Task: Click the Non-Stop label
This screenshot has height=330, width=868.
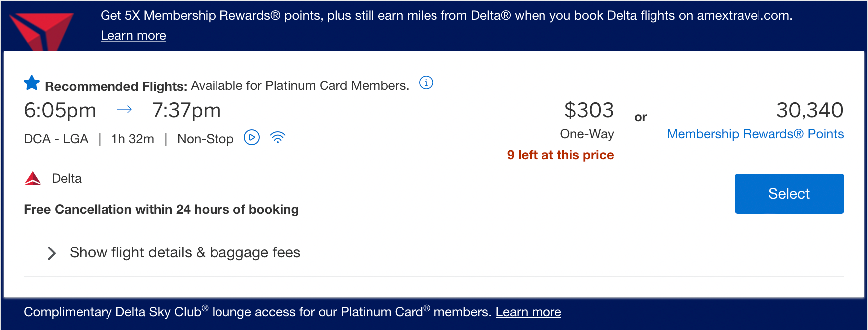Action: coord(205,139)
